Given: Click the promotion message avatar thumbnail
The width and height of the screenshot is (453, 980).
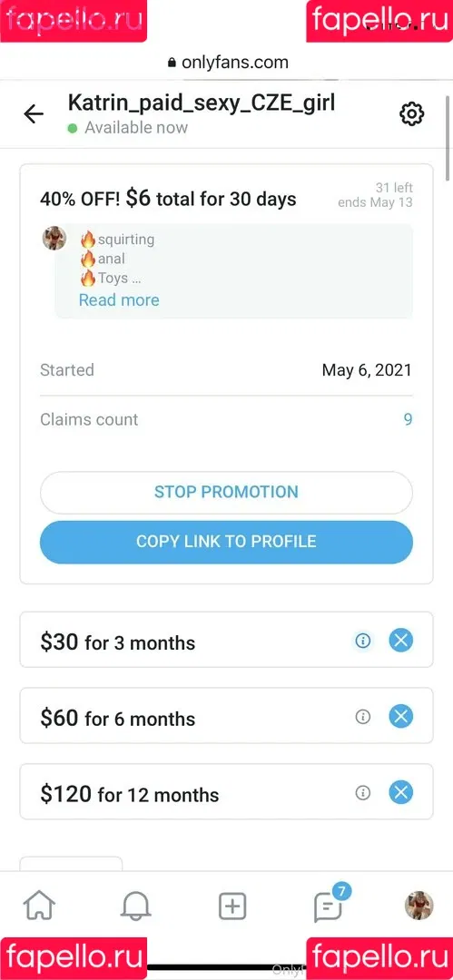Looking at the screenshot, I should (54, 238).
